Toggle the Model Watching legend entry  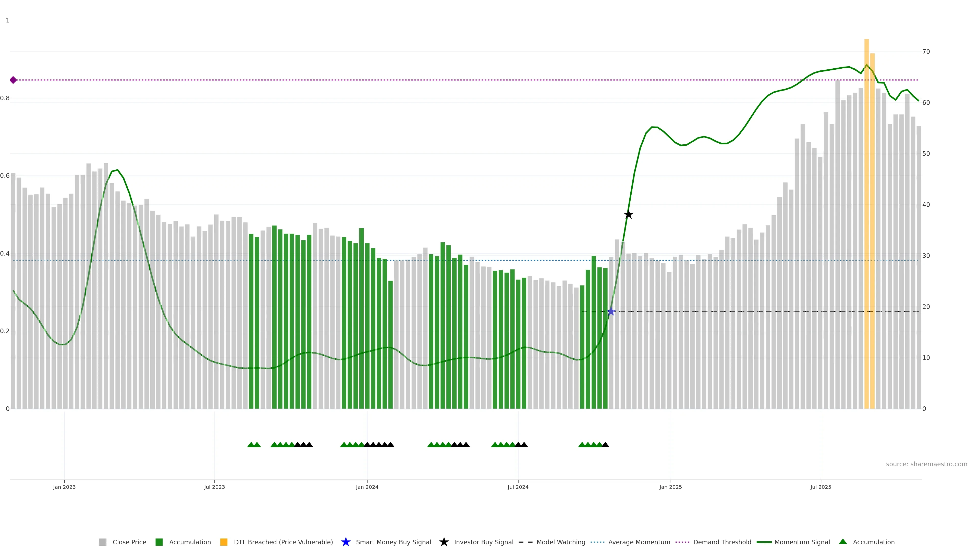click(561, 542)
